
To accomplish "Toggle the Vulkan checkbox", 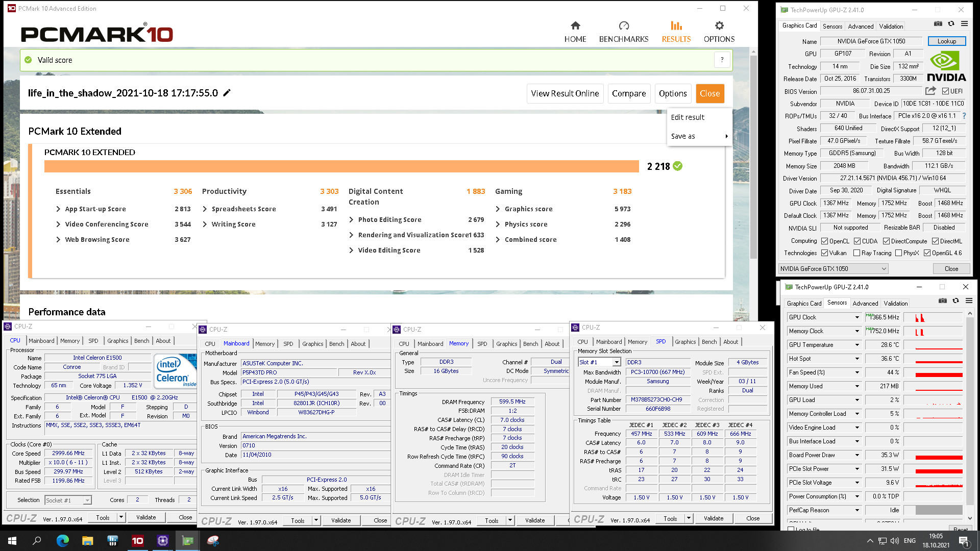I will (x=824, y=253).
